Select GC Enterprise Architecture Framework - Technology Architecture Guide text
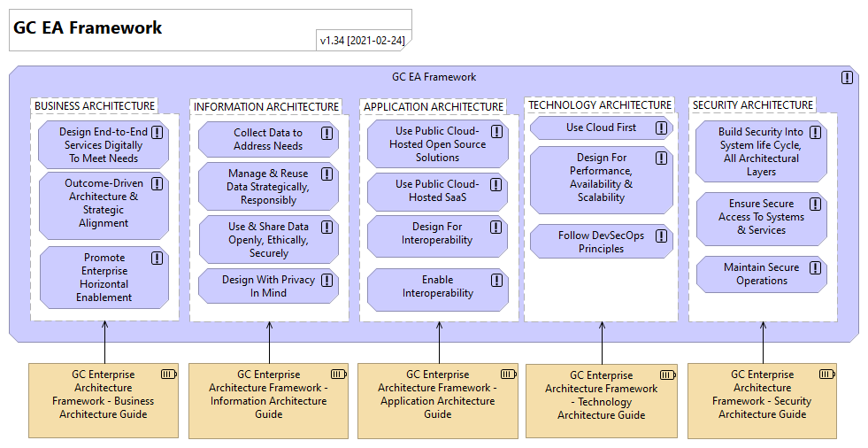The height and width of the screenshot is (448, 868). coord(601,396)
